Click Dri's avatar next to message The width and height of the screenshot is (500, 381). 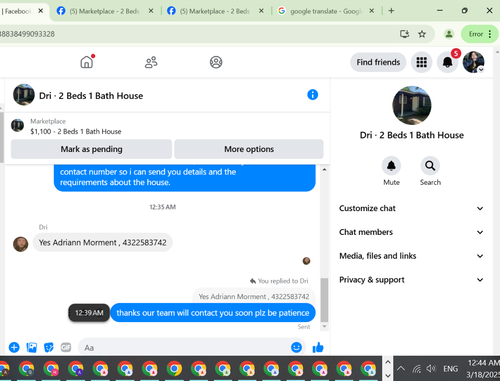coord(21,244)
